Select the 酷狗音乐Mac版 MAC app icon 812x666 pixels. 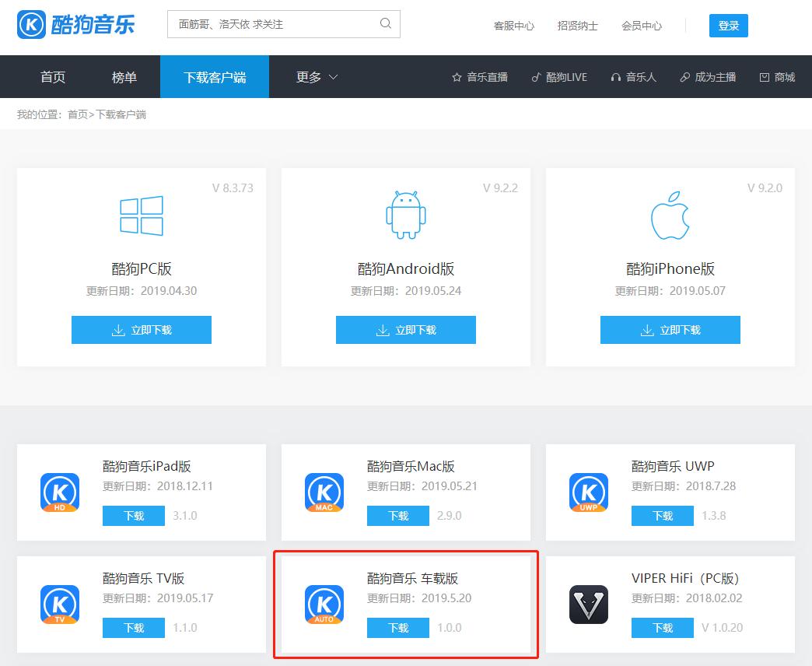(x=324, y=492)
